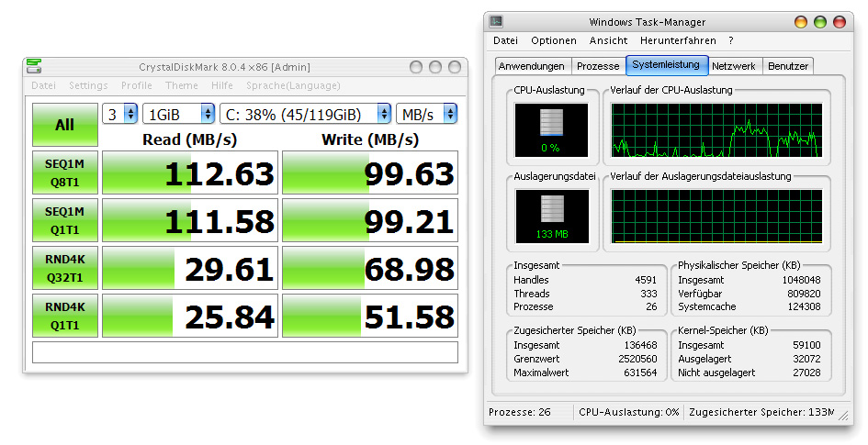Click the resize grip in Task-Manager status bar
This screenshot has width=868, height=445.
[842, 415]
